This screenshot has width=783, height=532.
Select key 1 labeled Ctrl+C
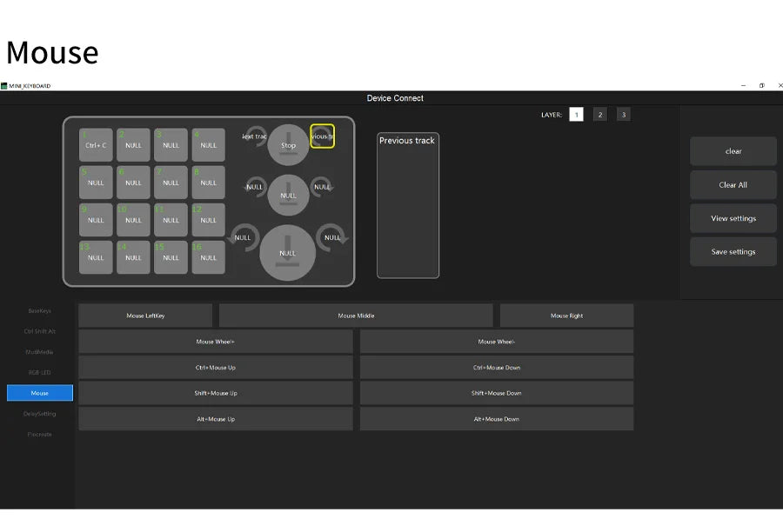tap(96, 145)
